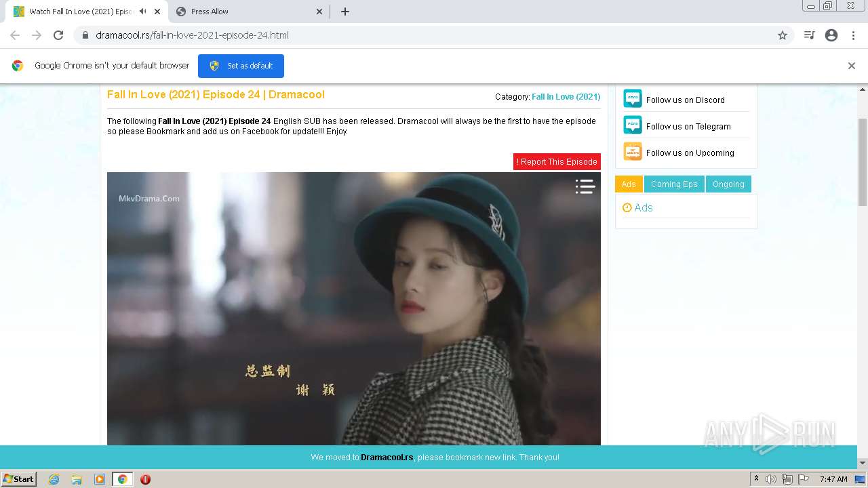Select the Coming Eps tab
The image size is (868, 488).
674,184
